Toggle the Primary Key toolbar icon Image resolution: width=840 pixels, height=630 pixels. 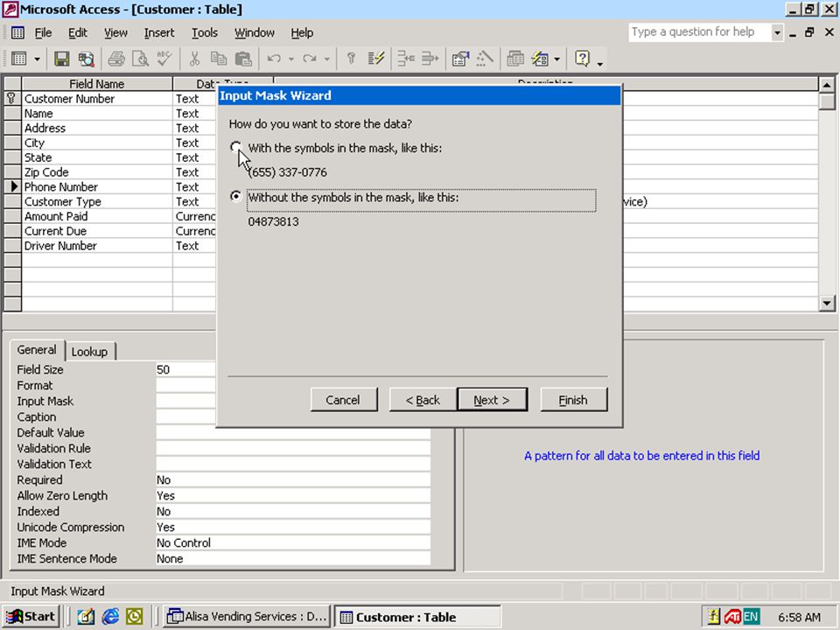click(x=352, y=59)
